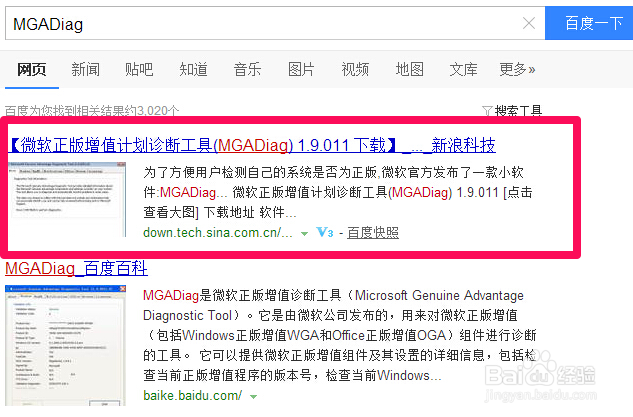Expand the dropdown arrow next to baike.baidu.com
This screenshot has width=633, height=417.
(253, 396)
